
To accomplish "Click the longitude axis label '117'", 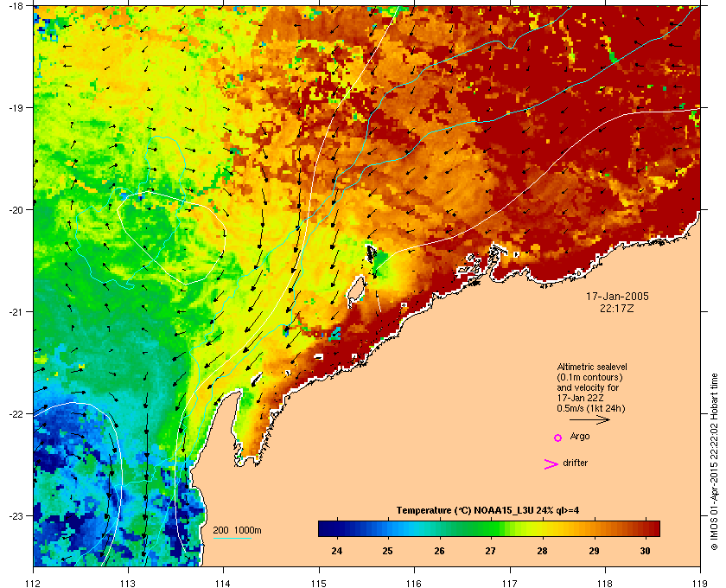I will point(510,583).
